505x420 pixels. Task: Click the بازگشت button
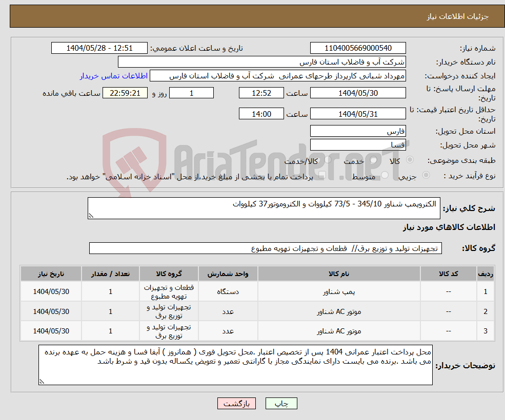(x=236, y=404)
